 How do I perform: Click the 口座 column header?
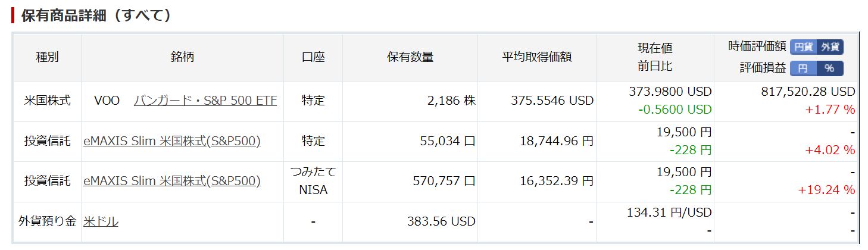pyautogui.click(x=313, y=57)
